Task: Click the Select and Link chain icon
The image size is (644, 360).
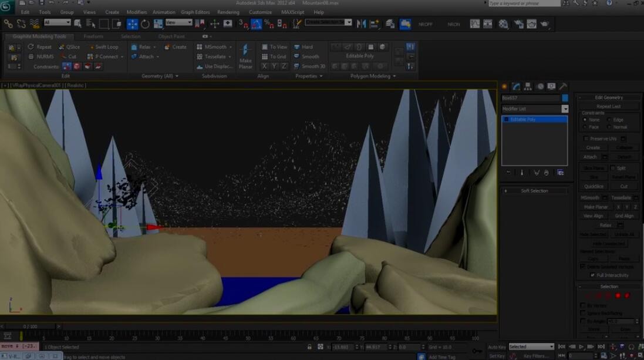Action: click(8, 24)
